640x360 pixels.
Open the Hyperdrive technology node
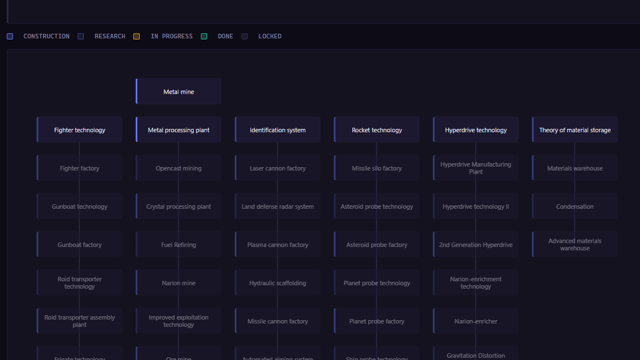pos(476,130)
